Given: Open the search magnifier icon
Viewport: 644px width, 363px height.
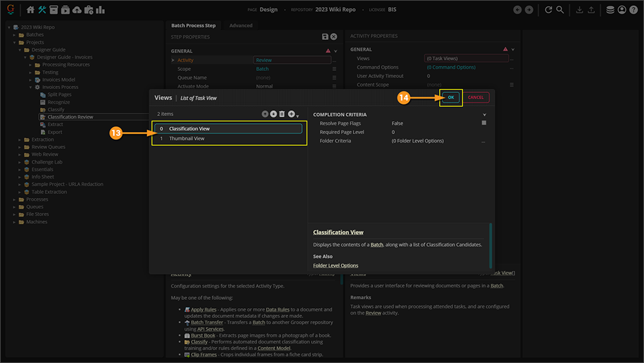Looking at the screenshot, I should 560,10.
